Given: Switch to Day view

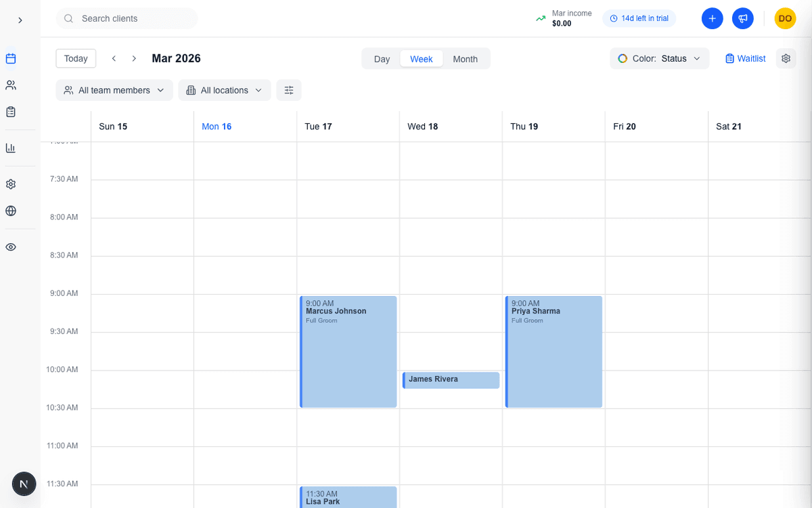Looking at the screenshot, I should (381, 58).
